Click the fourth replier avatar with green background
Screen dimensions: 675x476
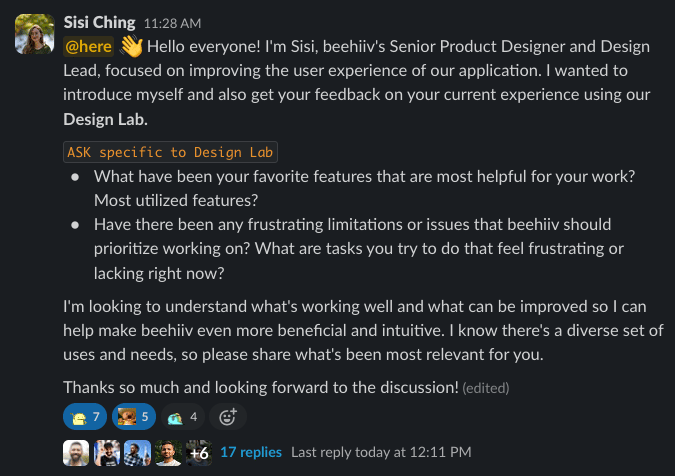[168, 453]
